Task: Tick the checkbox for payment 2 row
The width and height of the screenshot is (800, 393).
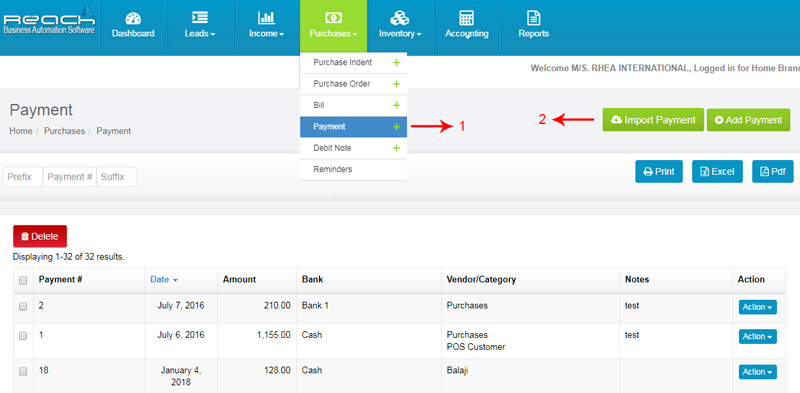Action: pyautogui.click(x=23, y=306)
